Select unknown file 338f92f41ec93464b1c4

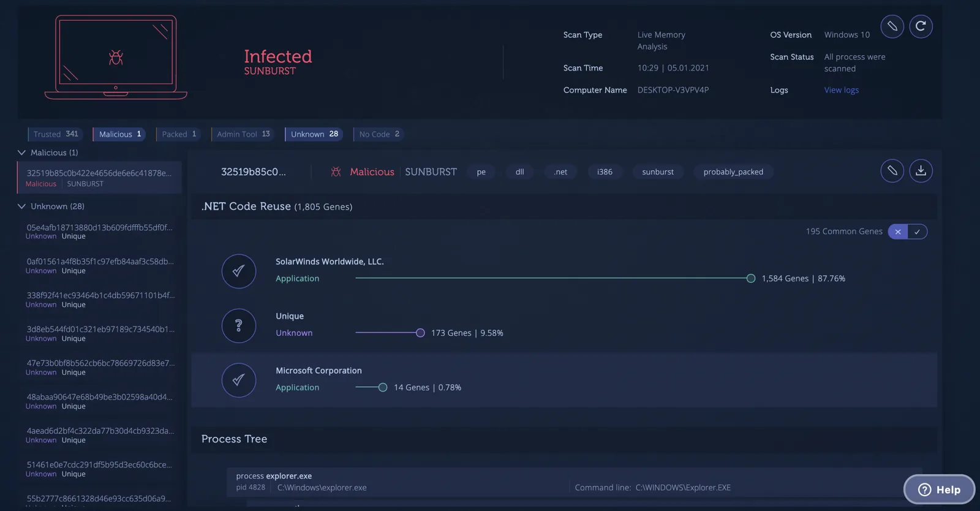[x=99, y=300]
